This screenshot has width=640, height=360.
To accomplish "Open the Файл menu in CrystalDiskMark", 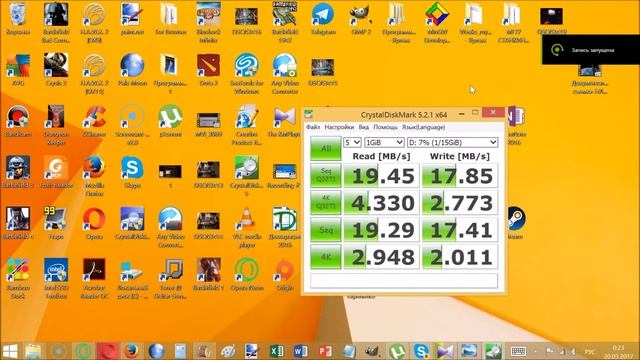I will click(x=313, y=127).
